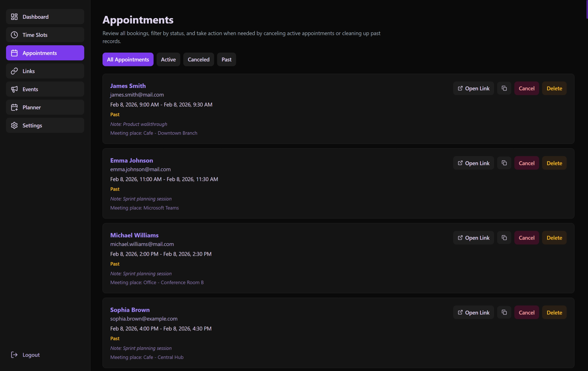The width and height of the screenshot is (588, 371).
Task: Click the Settings gear icon in sidebar
Action: point(15,125)
